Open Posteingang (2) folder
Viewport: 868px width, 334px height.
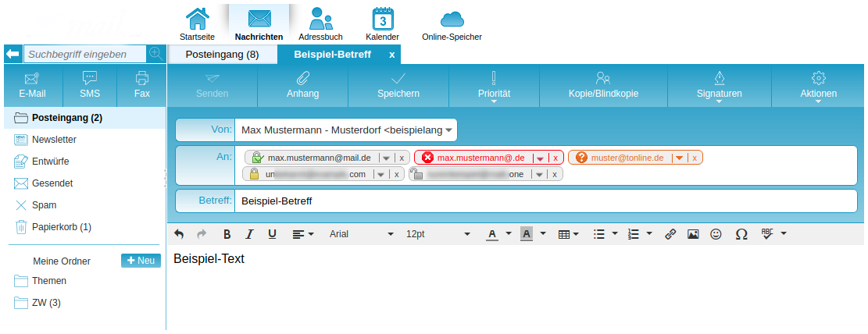84,118
